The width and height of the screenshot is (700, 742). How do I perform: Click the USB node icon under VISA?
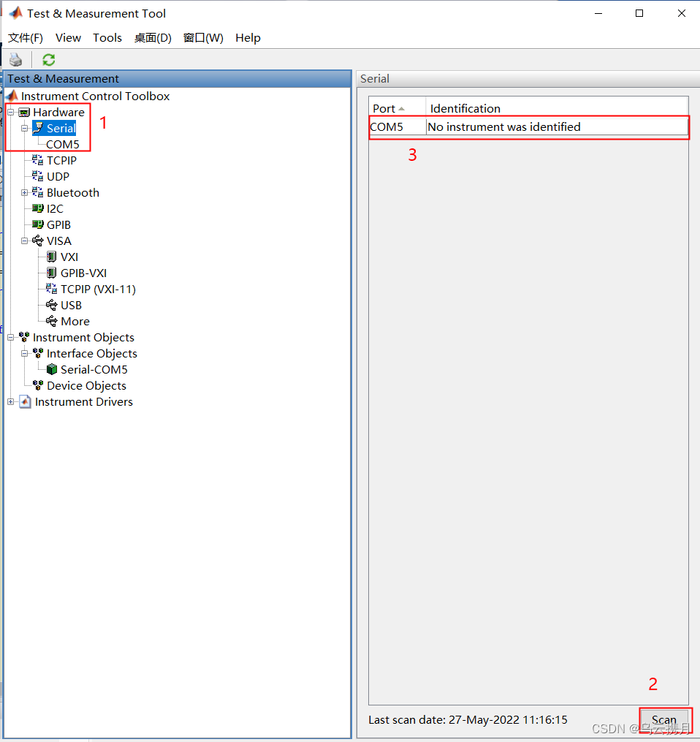[52, 305]
